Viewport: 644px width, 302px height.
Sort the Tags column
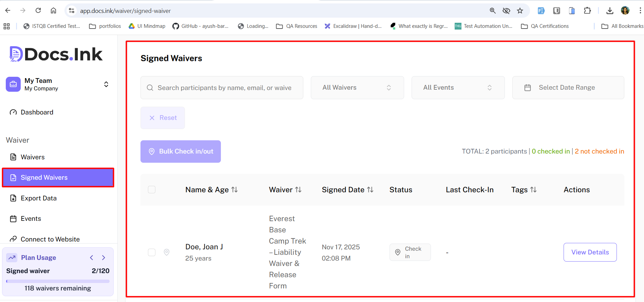533,190
